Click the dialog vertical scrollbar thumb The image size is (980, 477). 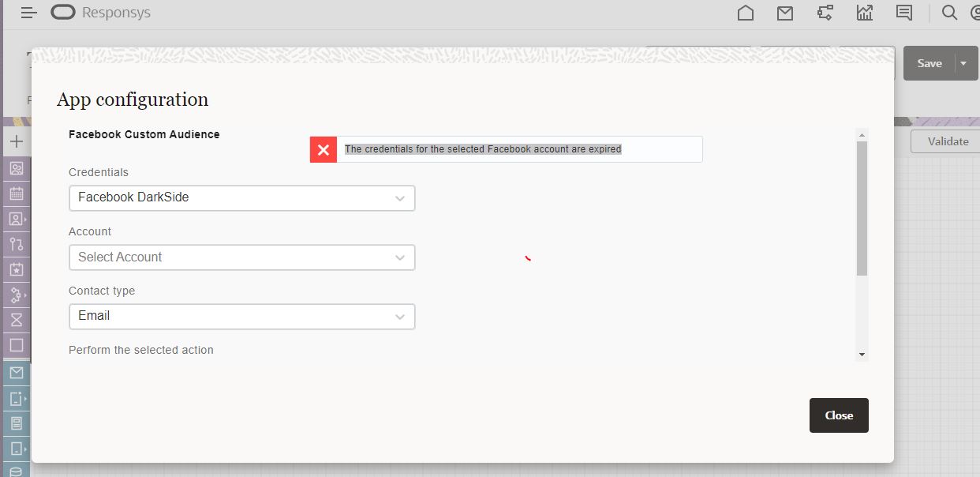(x=862, y=208)
